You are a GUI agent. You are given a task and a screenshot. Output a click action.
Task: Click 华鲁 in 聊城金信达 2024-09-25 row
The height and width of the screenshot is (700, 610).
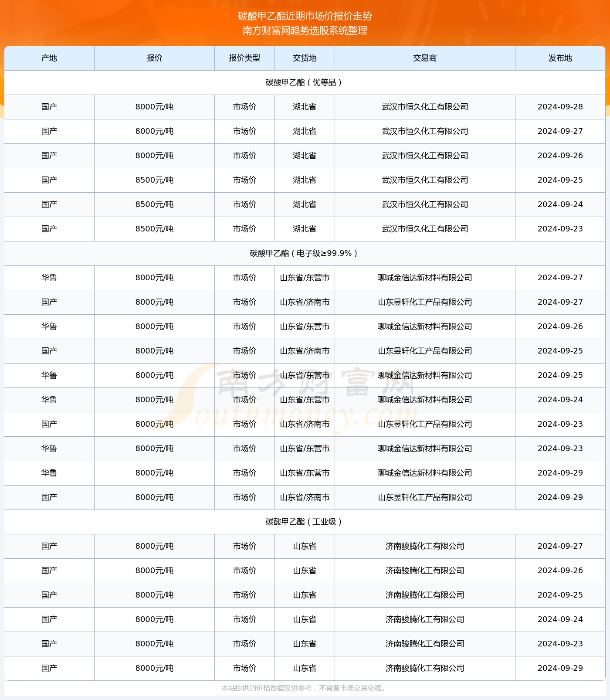49,375
